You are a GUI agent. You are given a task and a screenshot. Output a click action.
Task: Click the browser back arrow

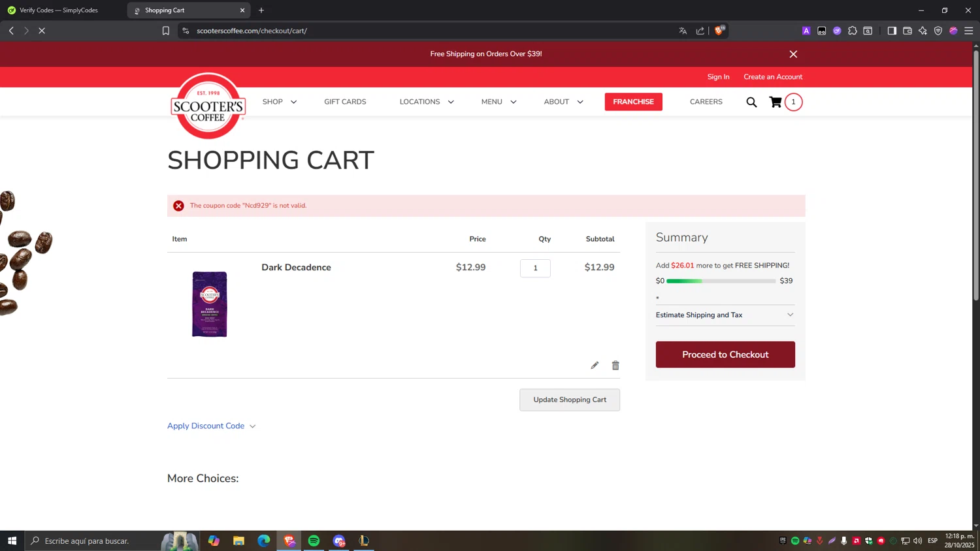pos(11,31)
